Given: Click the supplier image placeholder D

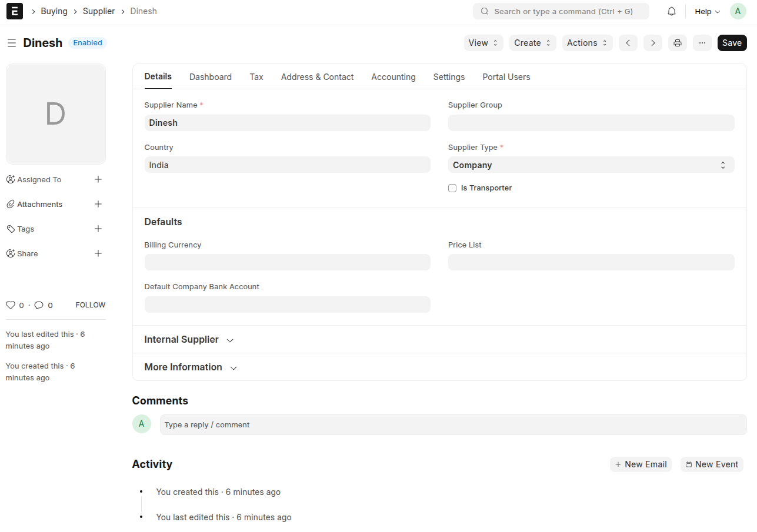Looking at the screenshot, I should click(56, 114).
